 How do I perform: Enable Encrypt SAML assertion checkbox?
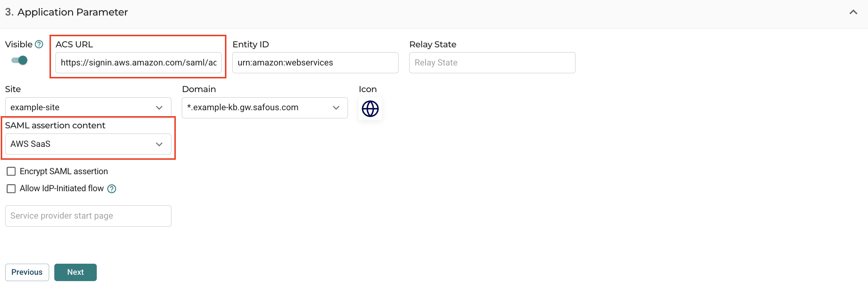11,171
